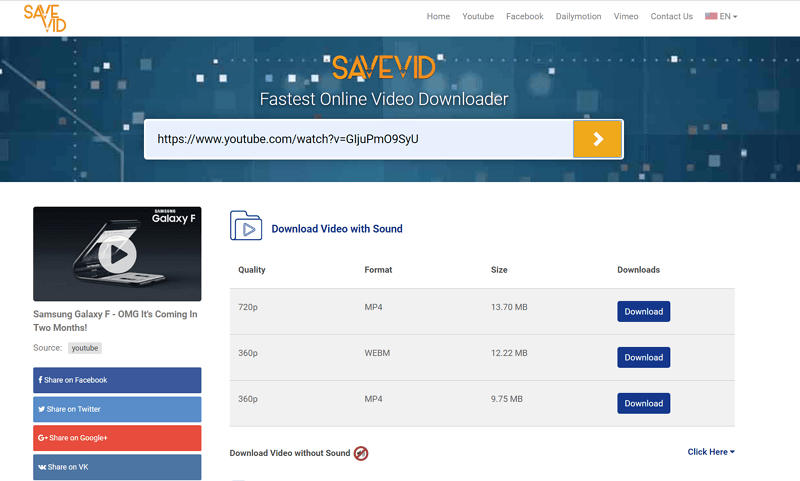The height and width of the screenshot is (481, 800).
Task: Select the 13.70 MB size cell
Action: pyautogui.click(x=509, y=307)
